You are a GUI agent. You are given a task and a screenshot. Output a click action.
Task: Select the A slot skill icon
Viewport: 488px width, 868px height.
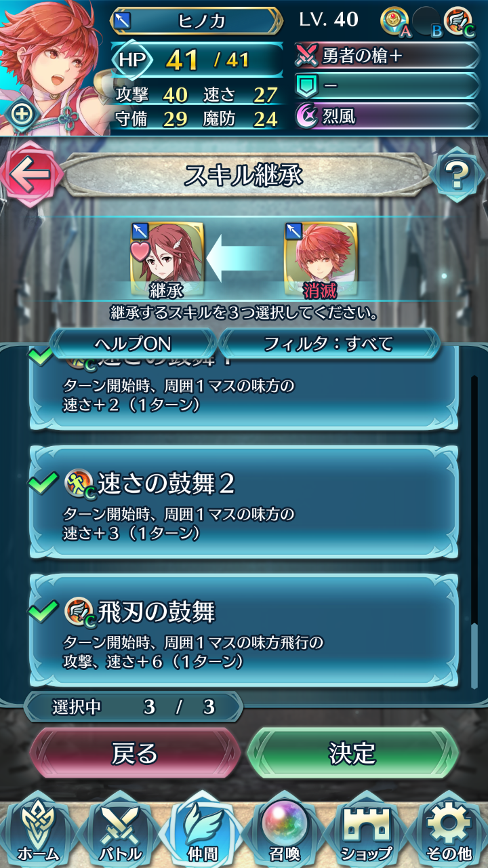[394, 20]
